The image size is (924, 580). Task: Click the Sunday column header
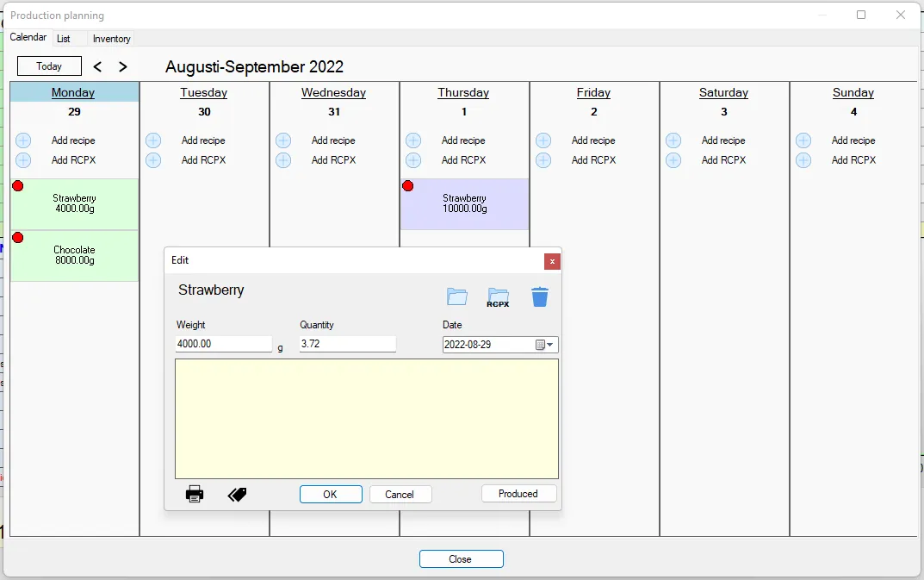pos(853,92)
